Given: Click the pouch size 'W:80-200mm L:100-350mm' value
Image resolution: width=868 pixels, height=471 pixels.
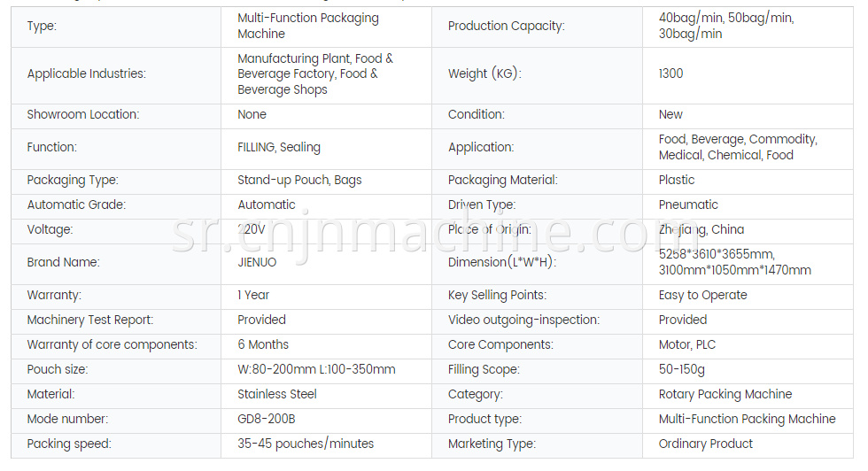Looking at the screenshot, I should (316, 370).
